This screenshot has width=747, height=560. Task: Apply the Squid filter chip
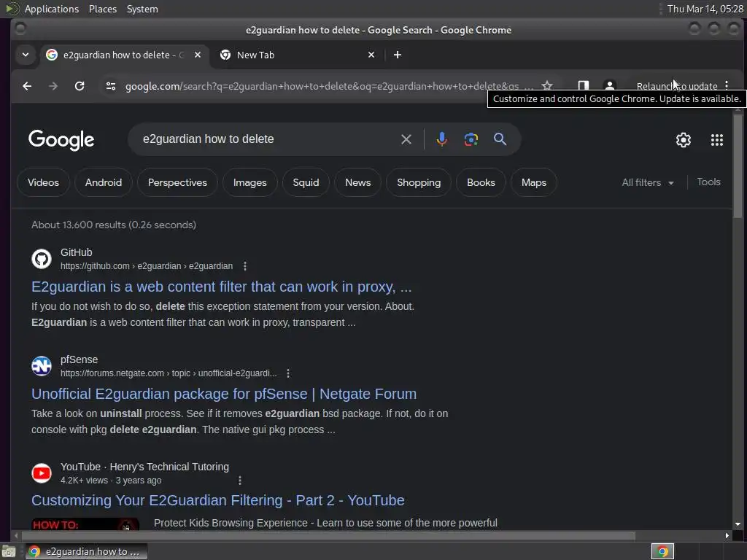point(306,182)
